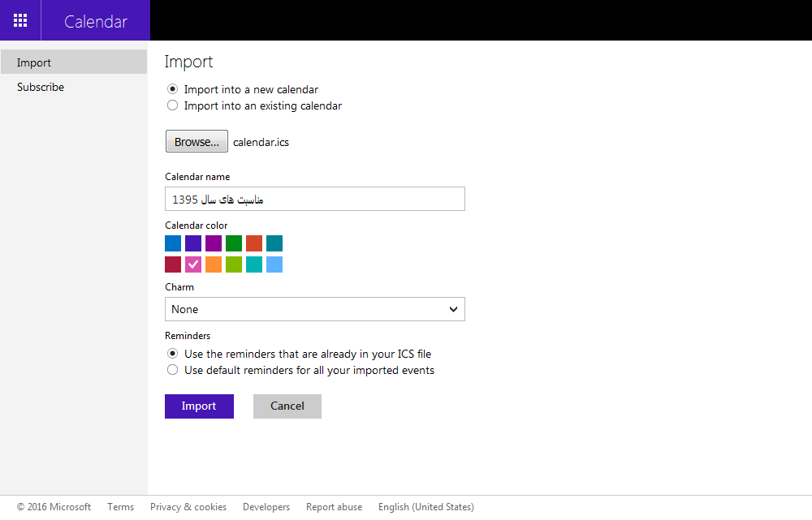Open the Developers footer link
The height and width of the screenshot is (520, 812).
click(266, 507)
